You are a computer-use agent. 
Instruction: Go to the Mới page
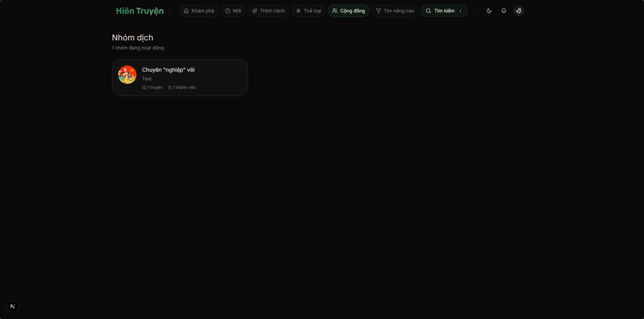tap(237, 11)
